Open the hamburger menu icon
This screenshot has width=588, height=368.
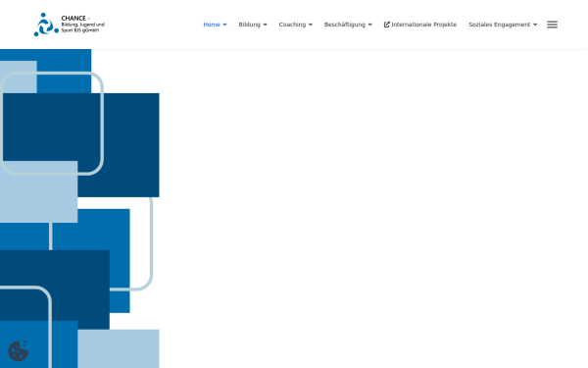pyautogui.click(x=552, y=25)
